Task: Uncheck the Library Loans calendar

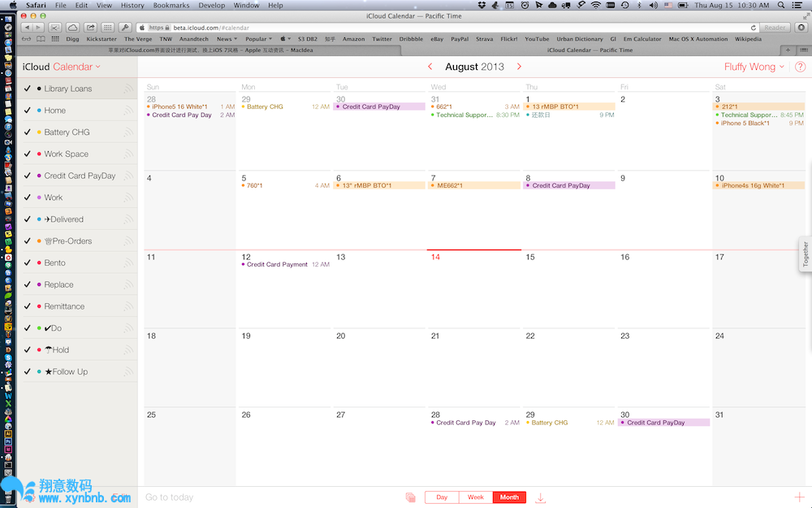Action: pyautogui.click(x=28, y=89)
